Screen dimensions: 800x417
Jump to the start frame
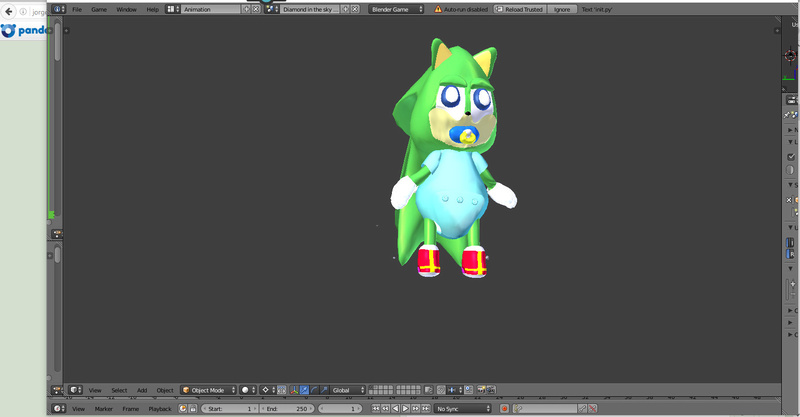[376, 408]
